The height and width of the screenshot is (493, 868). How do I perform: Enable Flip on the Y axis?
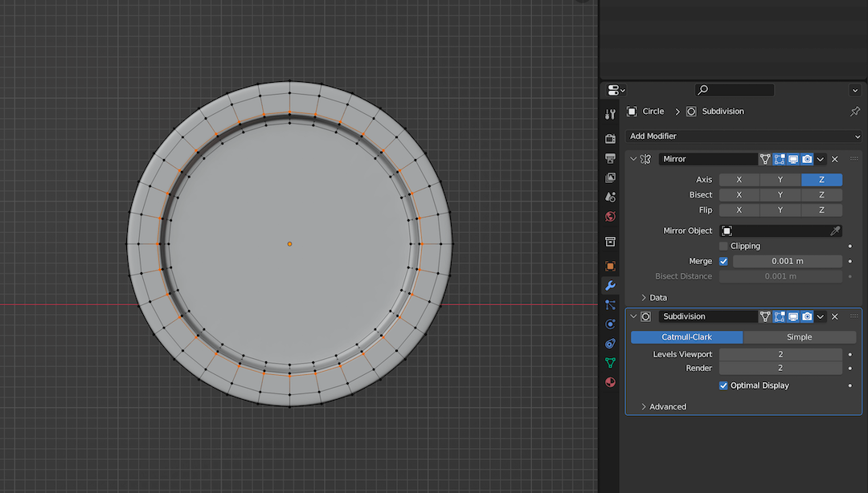coord(780,210)
